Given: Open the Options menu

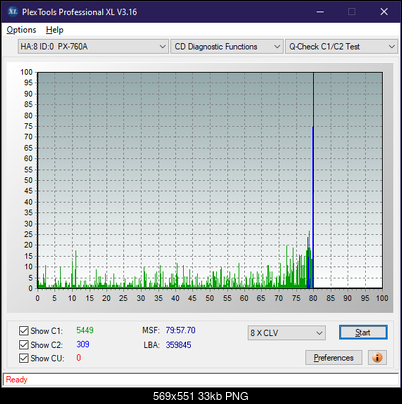Looking at the screenshot, I should (x=21, y=30).
